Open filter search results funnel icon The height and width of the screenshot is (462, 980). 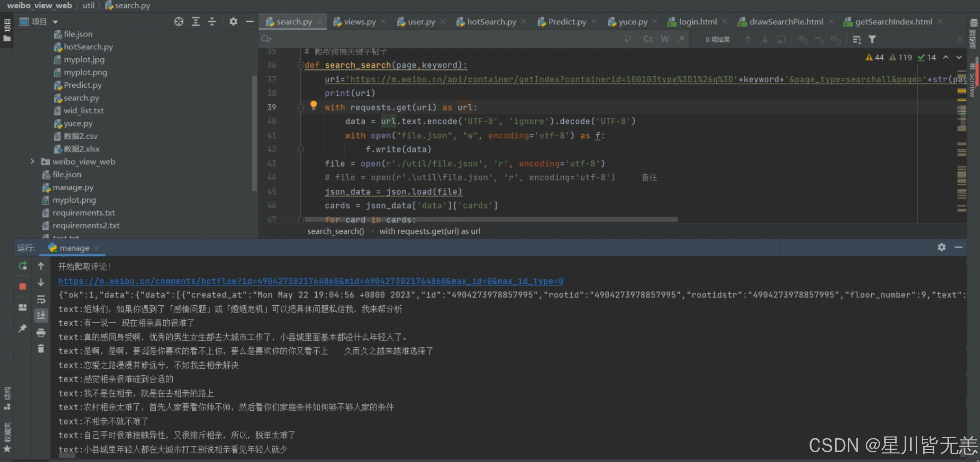[x=872, y=39]
